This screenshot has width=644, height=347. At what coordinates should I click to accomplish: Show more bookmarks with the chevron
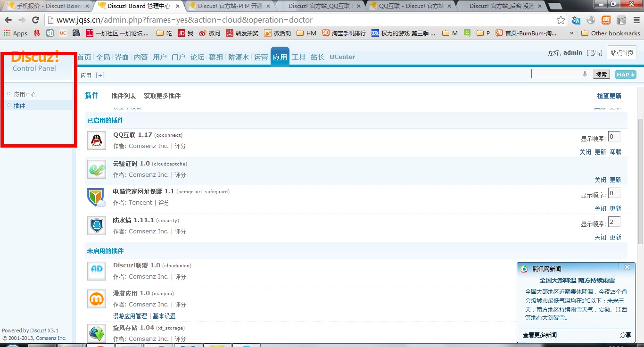[572, 33]
